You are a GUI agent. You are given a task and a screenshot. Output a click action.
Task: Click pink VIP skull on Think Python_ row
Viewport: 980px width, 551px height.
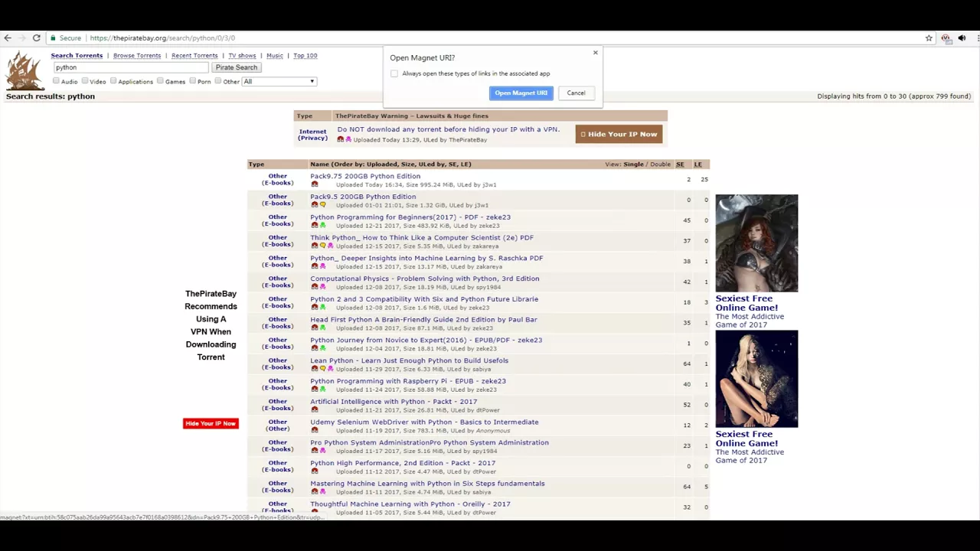coord(330,246)
